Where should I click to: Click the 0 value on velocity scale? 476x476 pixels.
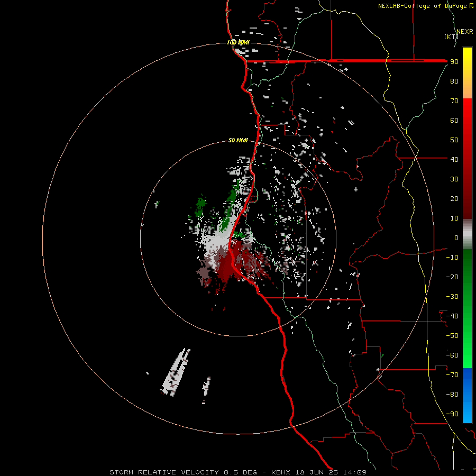(x=456, y=238)
